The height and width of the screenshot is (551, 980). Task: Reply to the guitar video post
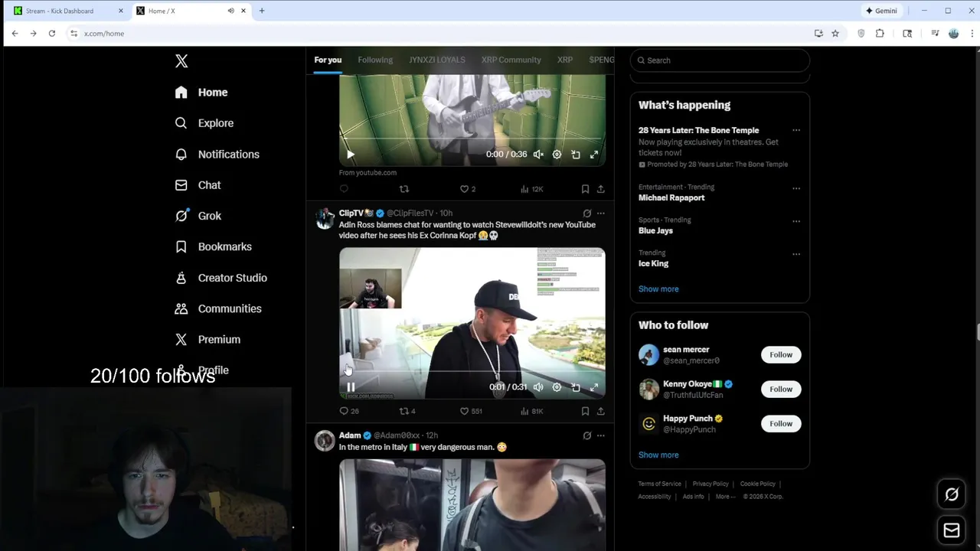pos(344,189)
